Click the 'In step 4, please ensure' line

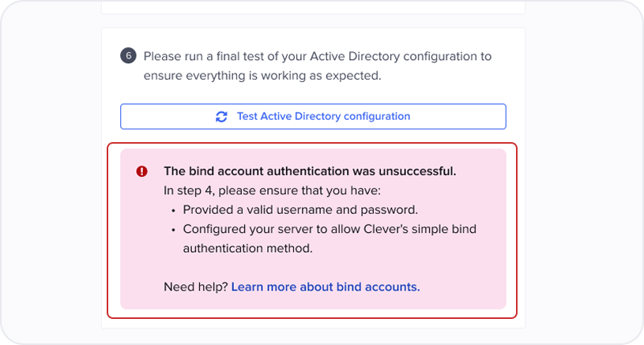pyautogui.click(x=272, y=191)
